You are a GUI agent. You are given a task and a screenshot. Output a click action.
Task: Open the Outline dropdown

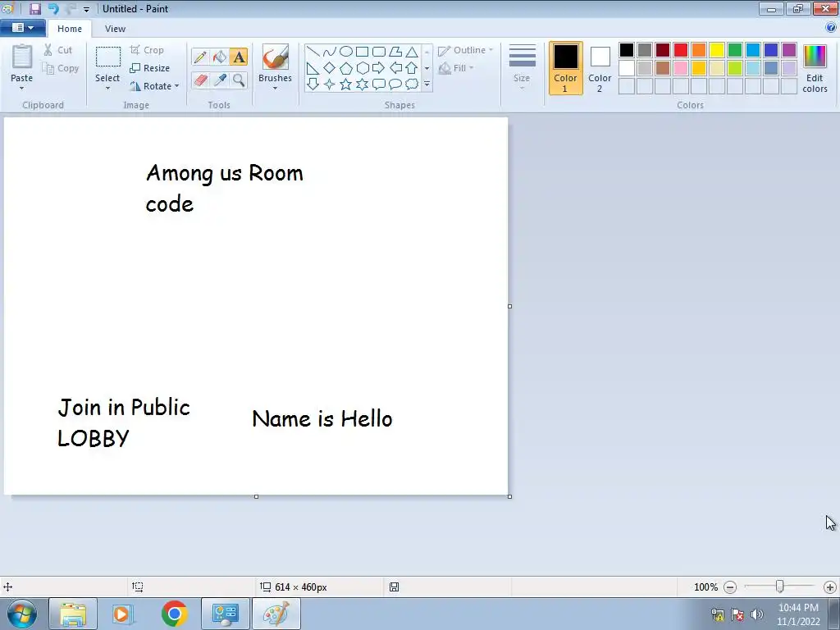466,50
